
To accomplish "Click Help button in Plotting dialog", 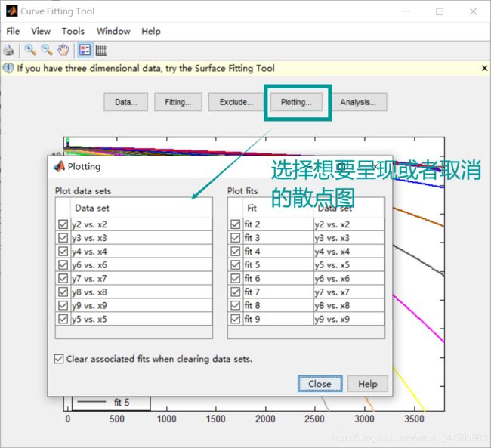I will coord(368,384).
